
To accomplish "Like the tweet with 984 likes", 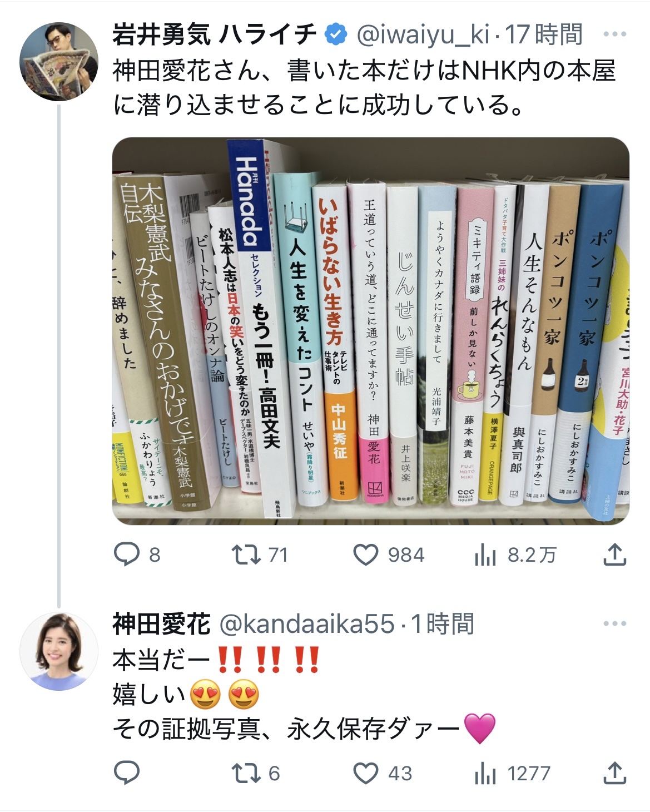I will coord(365,554).
